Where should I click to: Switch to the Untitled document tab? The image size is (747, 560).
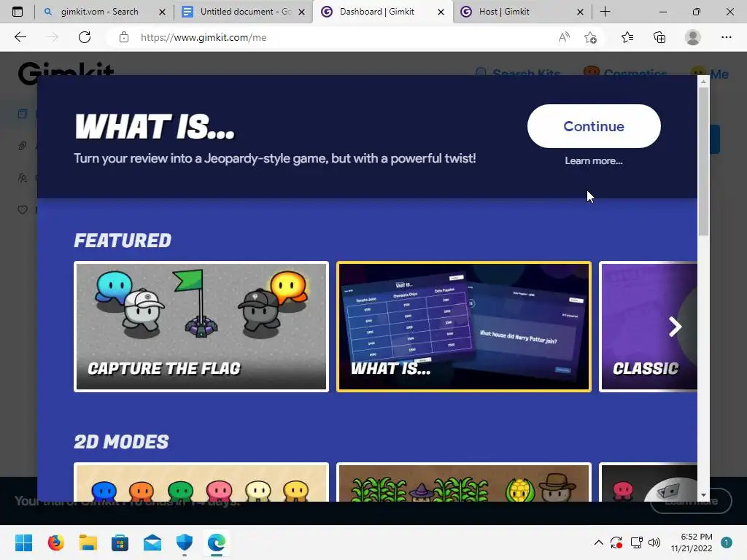245,12
